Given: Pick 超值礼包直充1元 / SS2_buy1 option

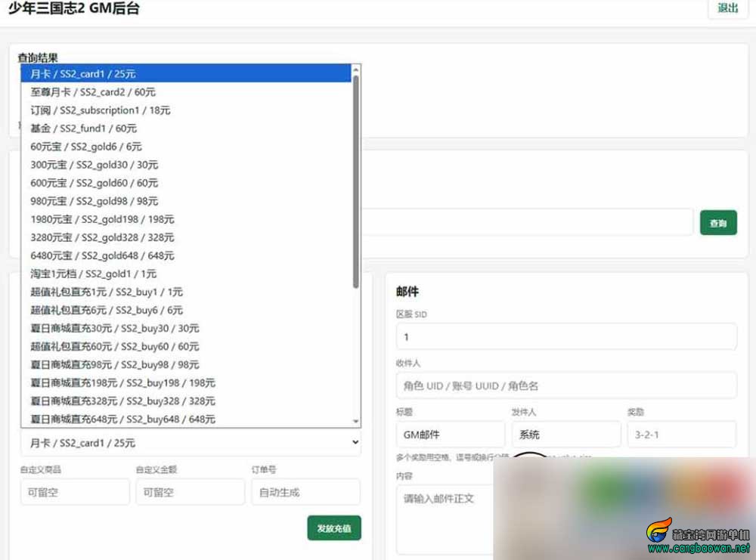Looking at the screenshot, I should pos(186,292).
